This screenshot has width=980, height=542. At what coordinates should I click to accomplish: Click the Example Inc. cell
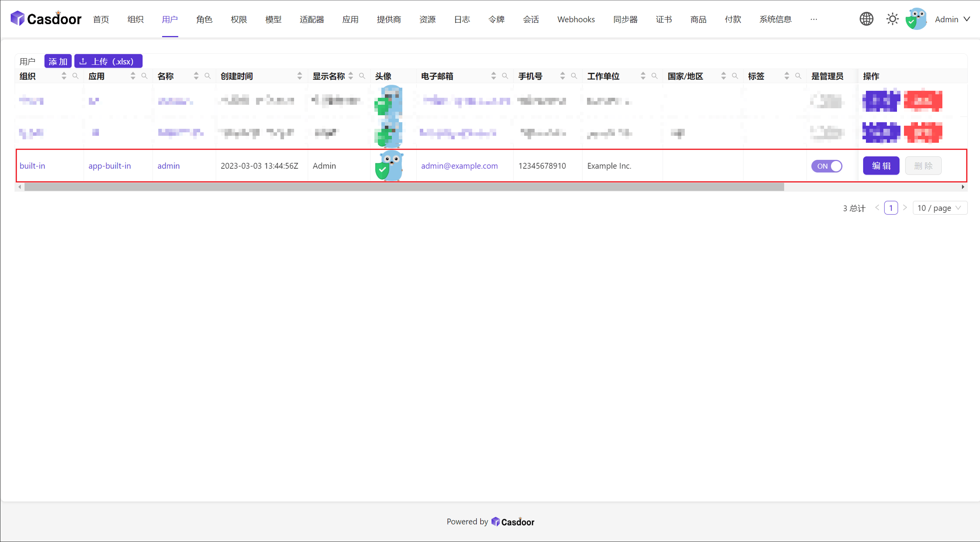[609, 166]
